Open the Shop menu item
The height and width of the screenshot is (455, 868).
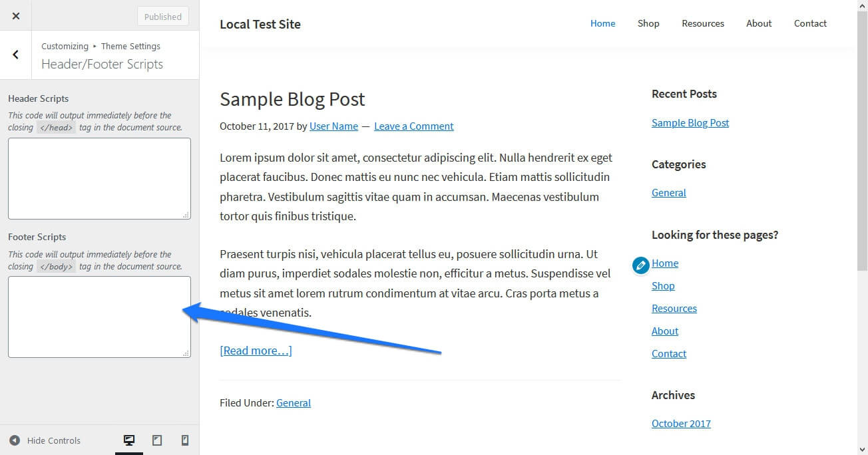pyautogui.click(x=648, y=23)
